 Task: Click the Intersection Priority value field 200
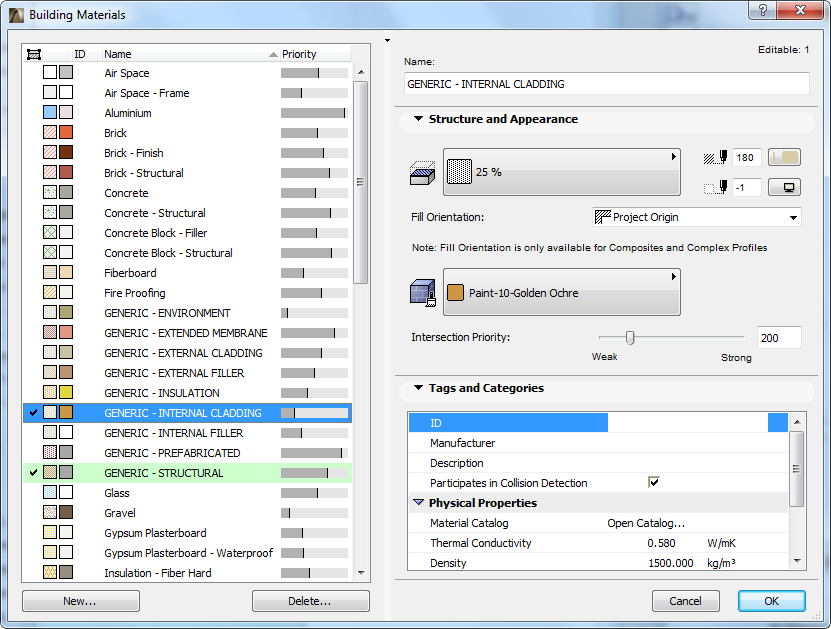click(779, 338)
